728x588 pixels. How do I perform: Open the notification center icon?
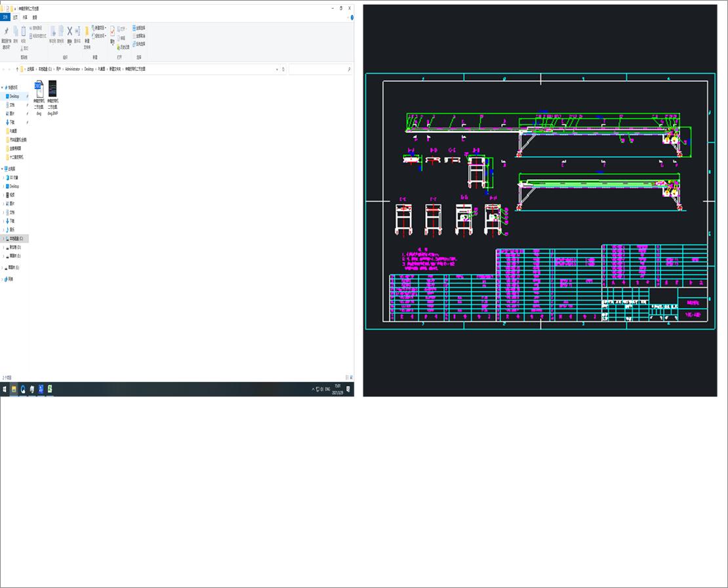[x=348, y=389]
